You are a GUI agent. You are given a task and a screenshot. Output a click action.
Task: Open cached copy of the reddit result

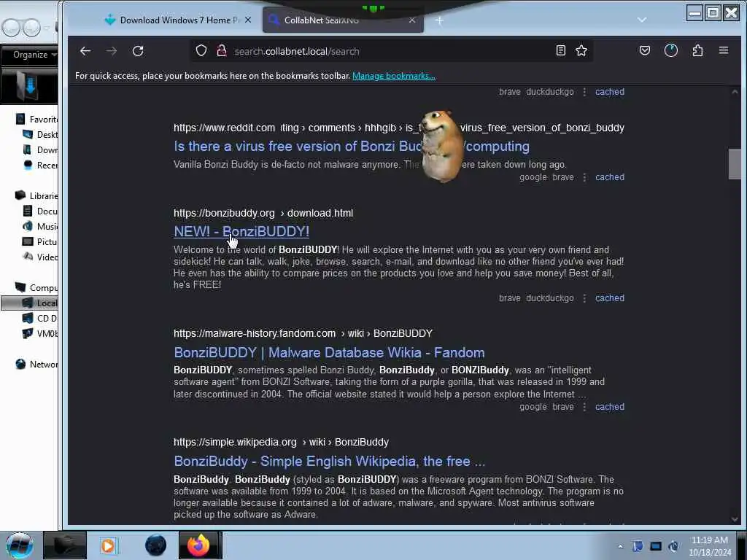pos(609,177)
